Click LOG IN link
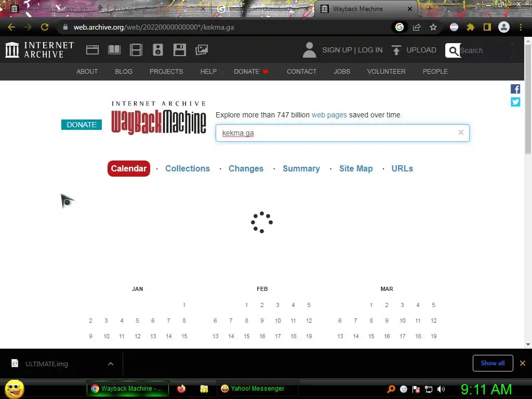The height and width of the screenshot is (399, 532). [x=370, y=50]
